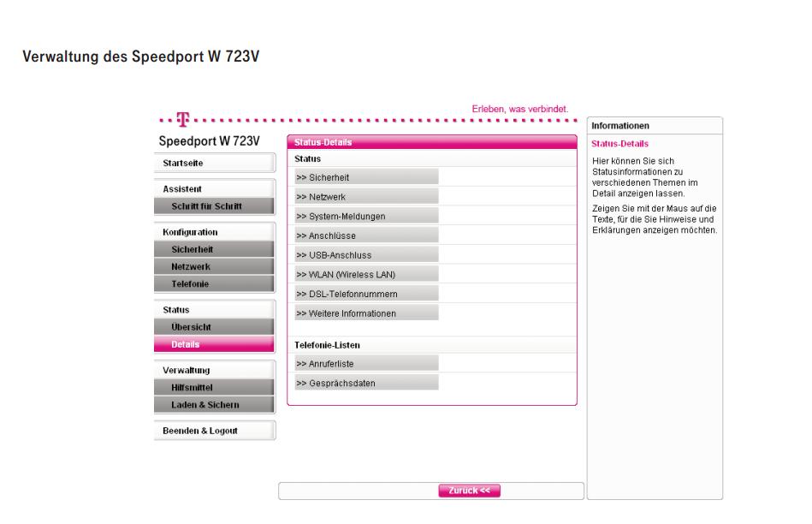Click the hint text 'Zeigen Sie mit der Maus'
Screen dimensions: 812x524
(655, 208)
